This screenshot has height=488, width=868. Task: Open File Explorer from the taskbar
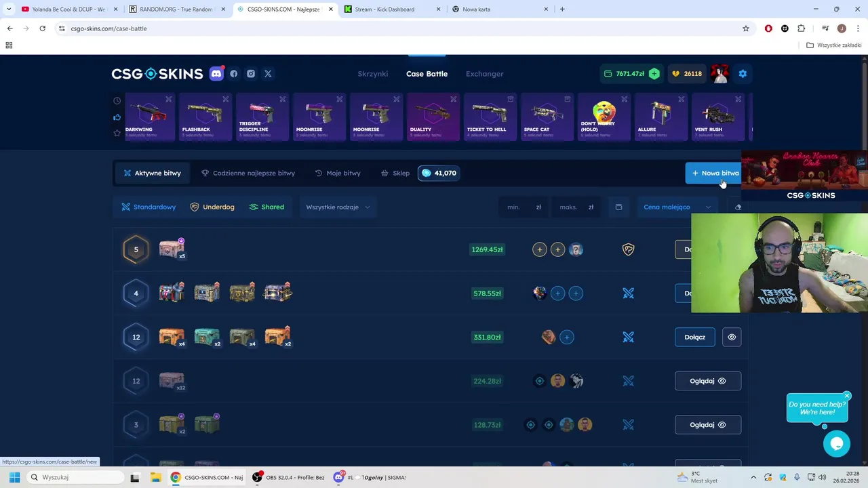[x=155, y=477]
